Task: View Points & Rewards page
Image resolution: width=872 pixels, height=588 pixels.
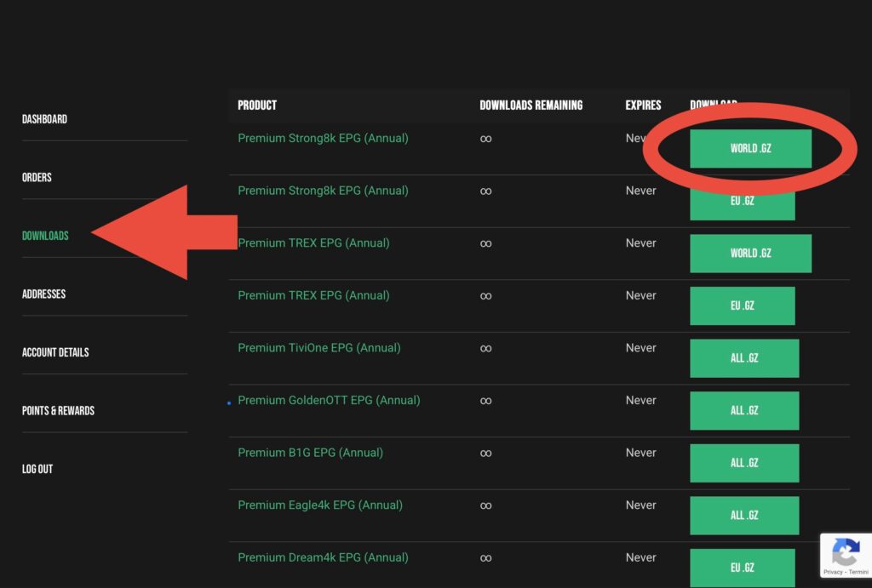Action: click(58, 411)
